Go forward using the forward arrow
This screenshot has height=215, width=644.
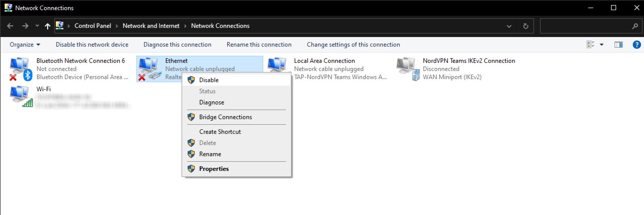(x=25, y=26)
